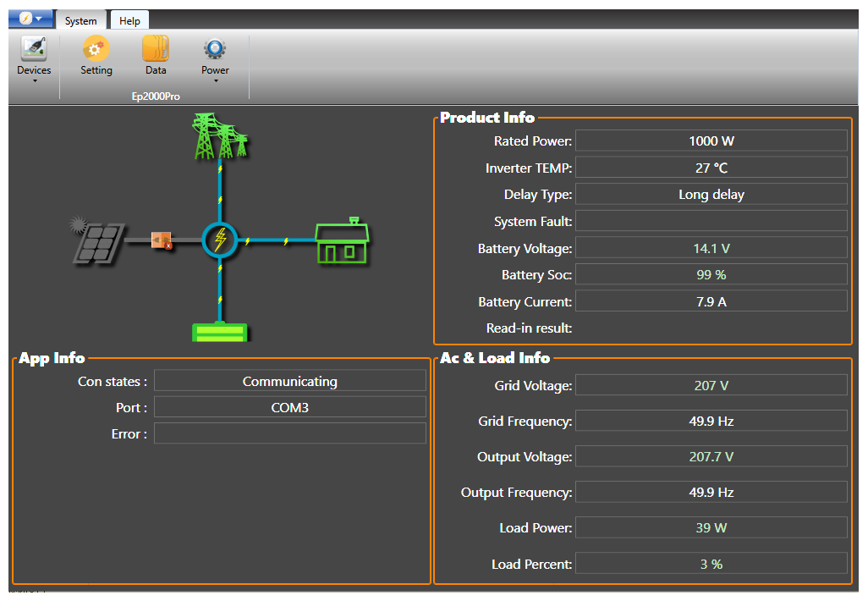868x601 pixels.
Task: Click the empty System Fault field
Action: pyautogui.click(x=711, y=221)
